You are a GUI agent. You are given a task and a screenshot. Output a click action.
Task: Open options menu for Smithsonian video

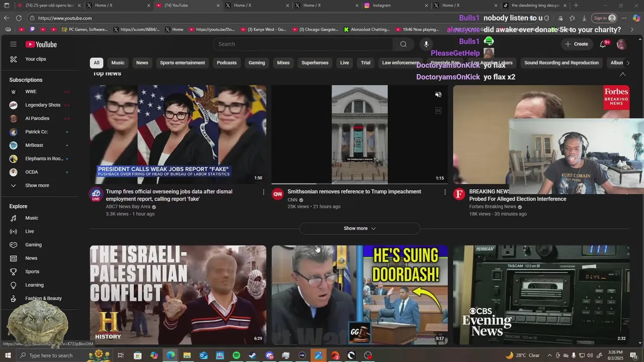pos(445,192)
